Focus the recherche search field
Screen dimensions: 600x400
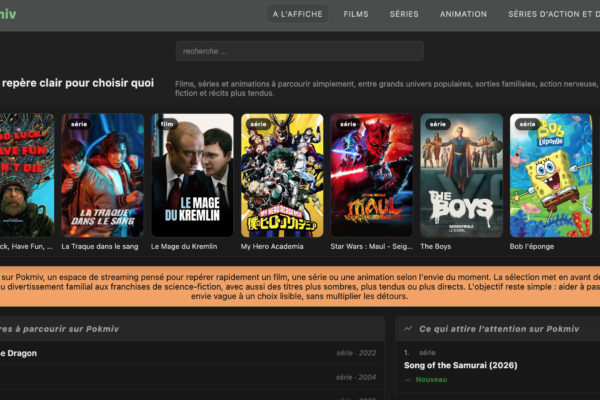pos(300,51)
